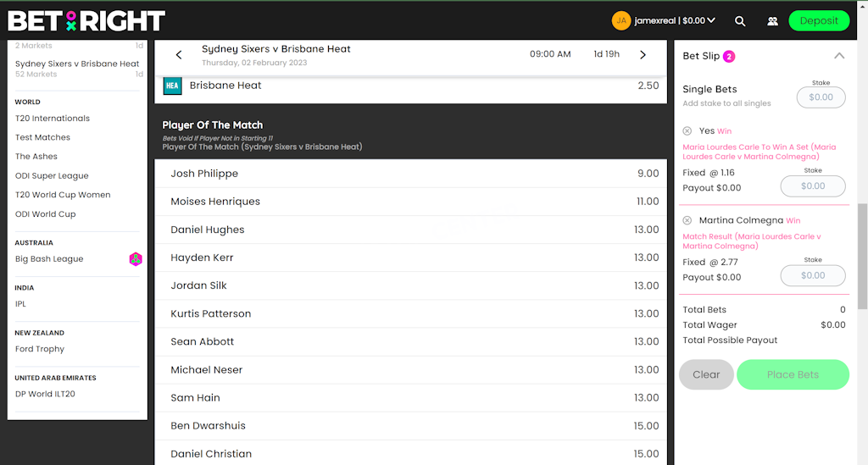Screen dimensions: 868x465
Task: Click the Total Wager amount $0.00
Action: [x=832, y=325]
